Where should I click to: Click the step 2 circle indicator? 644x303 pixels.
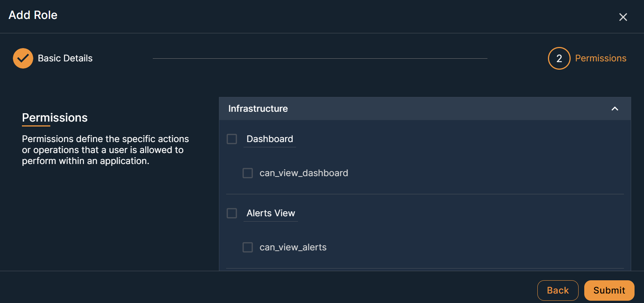pos(559,58)
